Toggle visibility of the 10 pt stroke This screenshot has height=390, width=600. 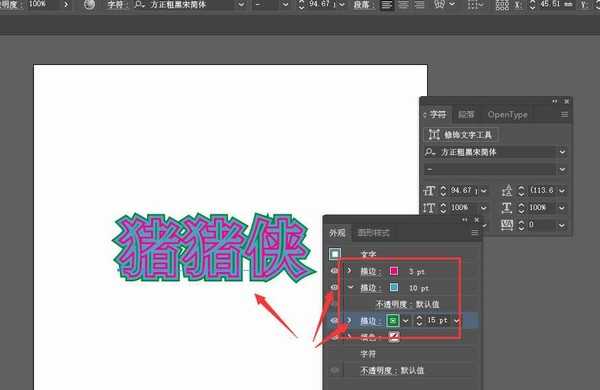334,287
